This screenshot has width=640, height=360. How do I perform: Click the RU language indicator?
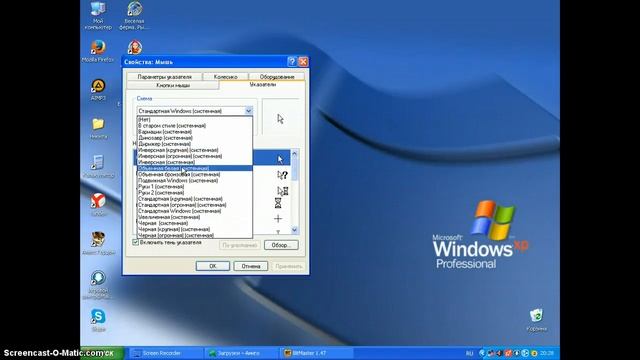coord(469,353)
